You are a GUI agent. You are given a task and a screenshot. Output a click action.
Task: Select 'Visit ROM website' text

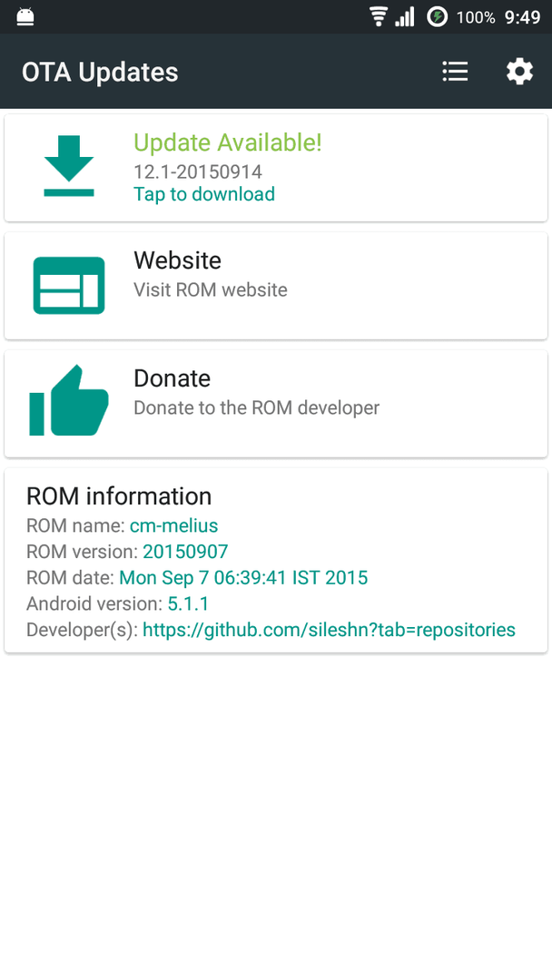(x=211, y=290)
